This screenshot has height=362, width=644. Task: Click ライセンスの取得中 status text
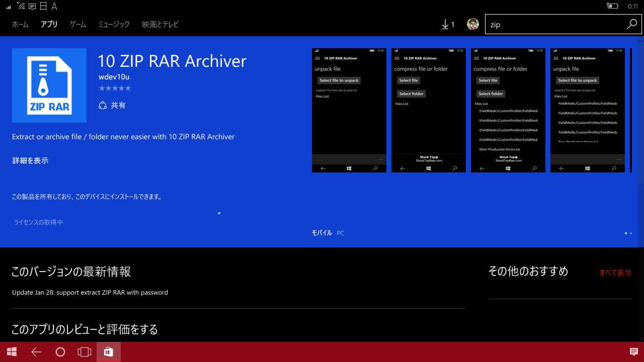tap(38, 222)
